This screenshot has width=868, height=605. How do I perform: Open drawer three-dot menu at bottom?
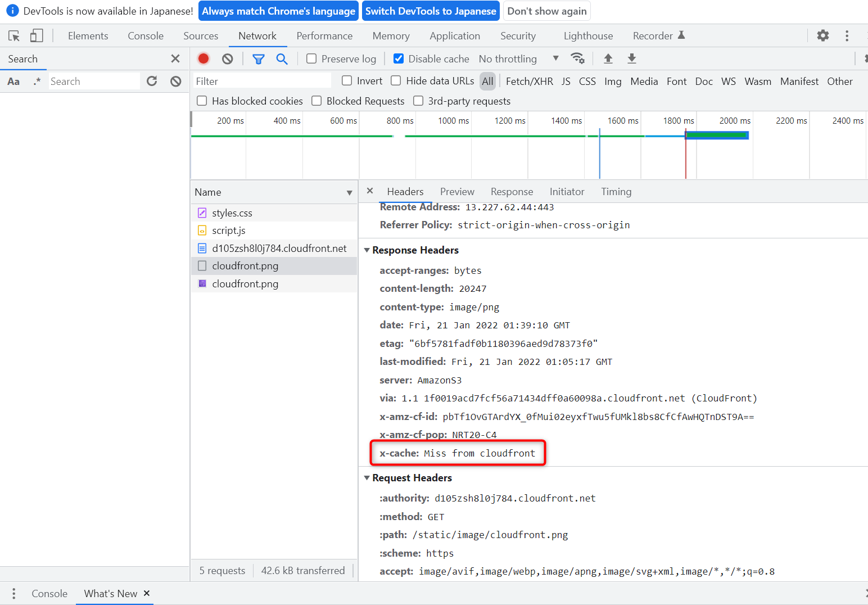click(x=13, y=593)
